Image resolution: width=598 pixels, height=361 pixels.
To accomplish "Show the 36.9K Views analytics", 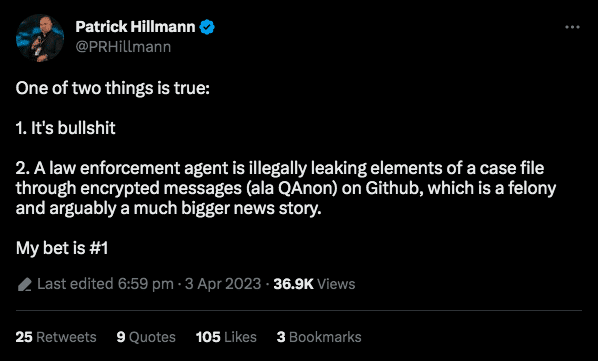I will tap(314, 284).
